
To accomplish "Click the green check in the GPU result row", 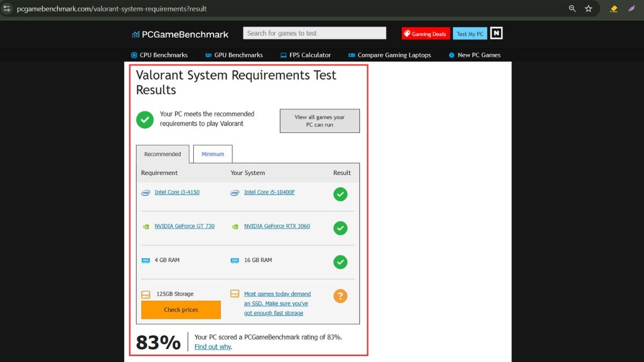I will click(340, 228).
